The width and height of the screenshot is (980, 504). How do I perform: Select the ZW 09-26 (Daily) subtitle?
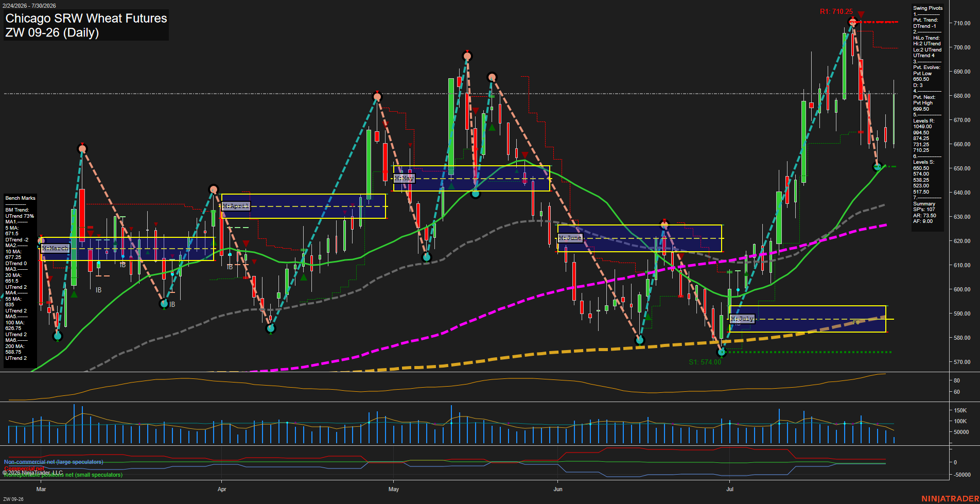tap(52, 32)
